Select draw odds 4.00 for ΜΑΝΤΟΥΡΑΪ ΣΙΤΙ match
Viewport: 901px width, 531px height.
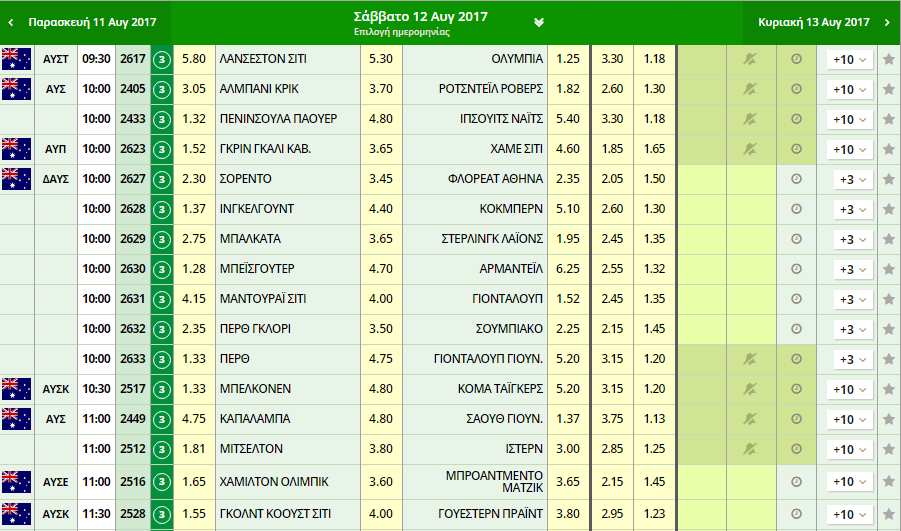[381, 299]
